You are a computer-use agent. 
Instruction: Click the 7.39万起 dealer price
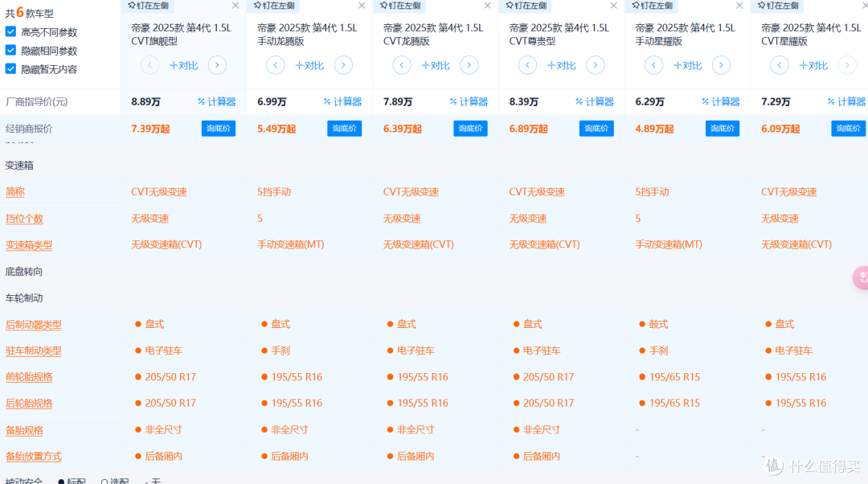point(150,129)
